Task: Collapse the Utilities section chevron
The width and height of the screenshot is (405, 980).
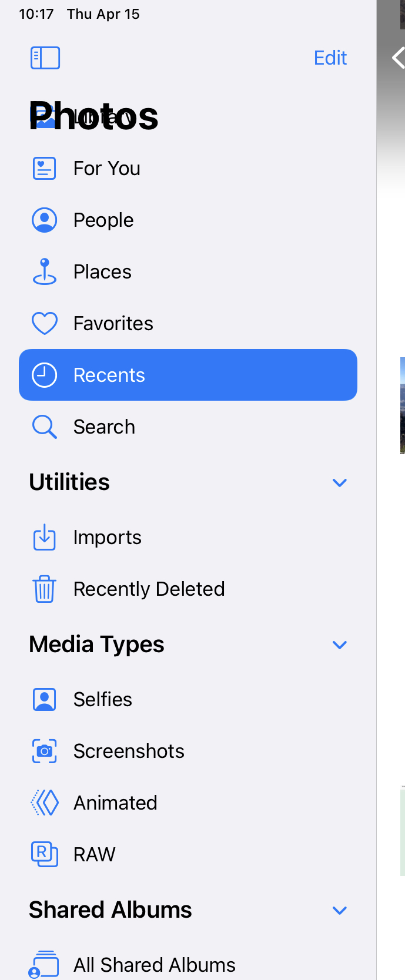Action: pos(340,483)
